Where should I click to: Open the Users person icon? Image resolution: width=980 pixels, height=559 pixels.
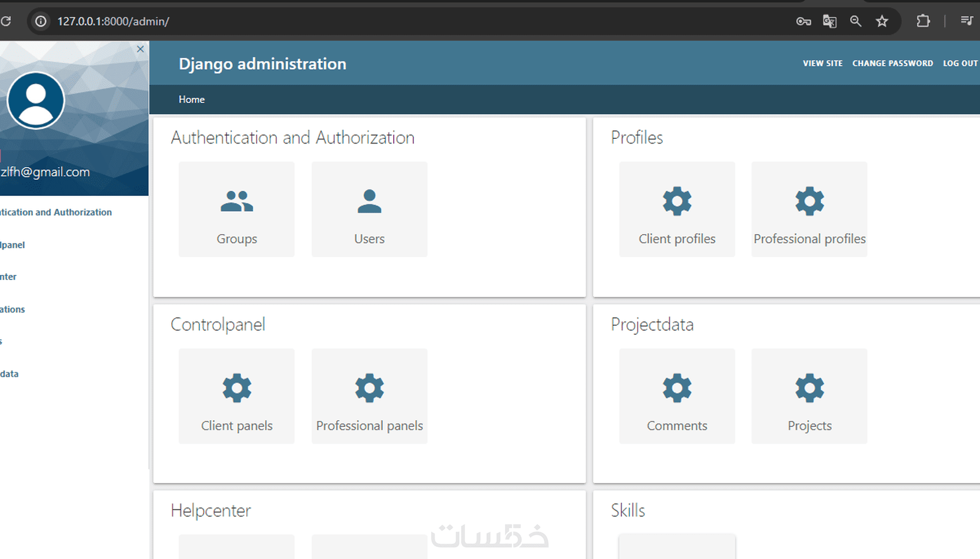pyautogui.click(x=370, y=202)
